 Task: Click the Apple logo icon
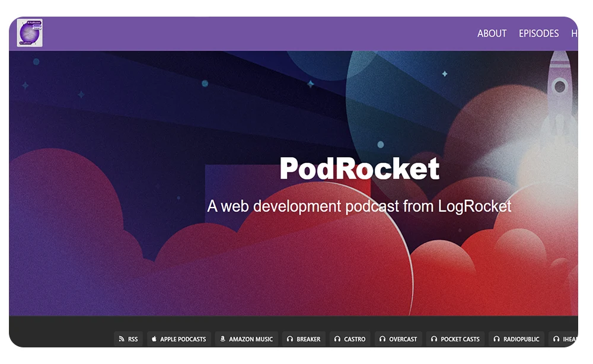coord(154,339)
